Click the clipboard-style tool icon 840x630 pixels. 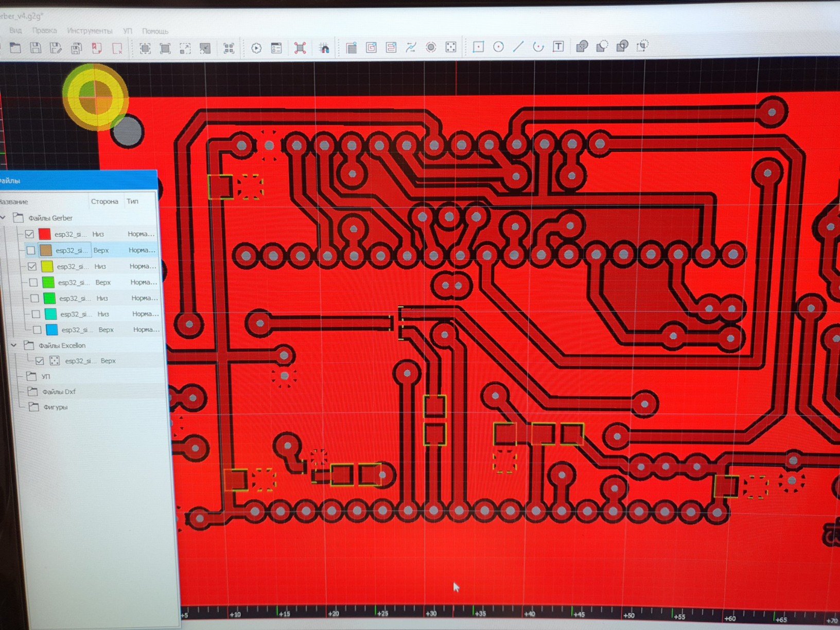tap(352, 48)
